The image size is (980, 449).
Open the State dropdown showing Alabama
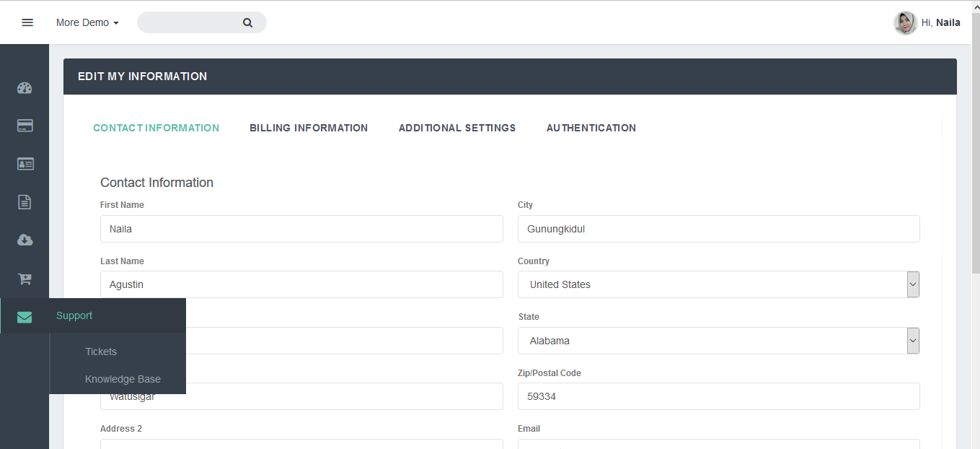point(718,341)
